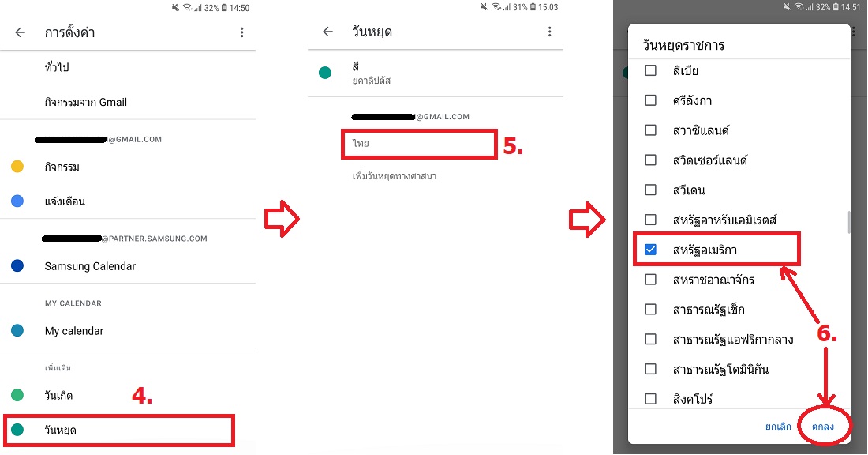Tap the yellow กิจกรรม calendar dot
Viewport: 868px width, 455px height.
click(x=17, y=166)
